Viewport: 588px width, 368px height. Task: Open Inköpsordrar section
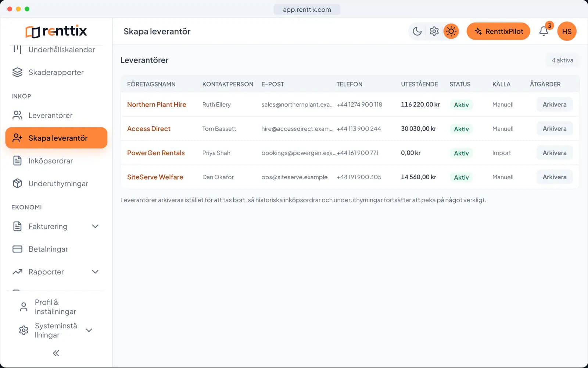click(x=56, y=161)
